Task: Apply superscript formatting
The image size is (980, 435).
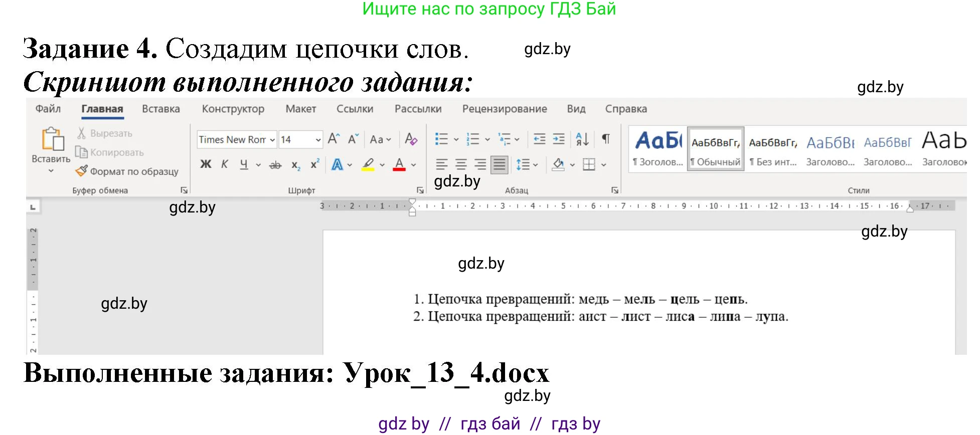Action: click(x=314, y=164)
